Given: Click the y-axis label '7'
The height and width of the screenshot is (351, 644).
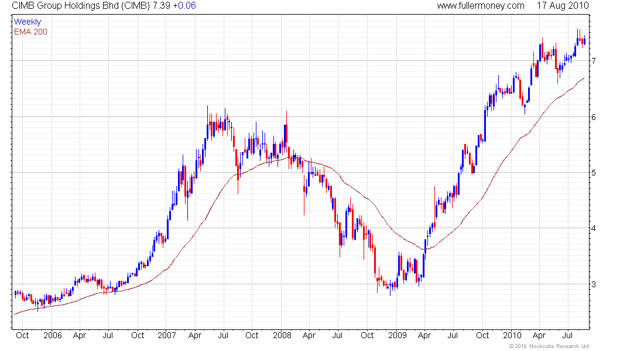Looking at the screenshot, I should click(x=594, y=61).
